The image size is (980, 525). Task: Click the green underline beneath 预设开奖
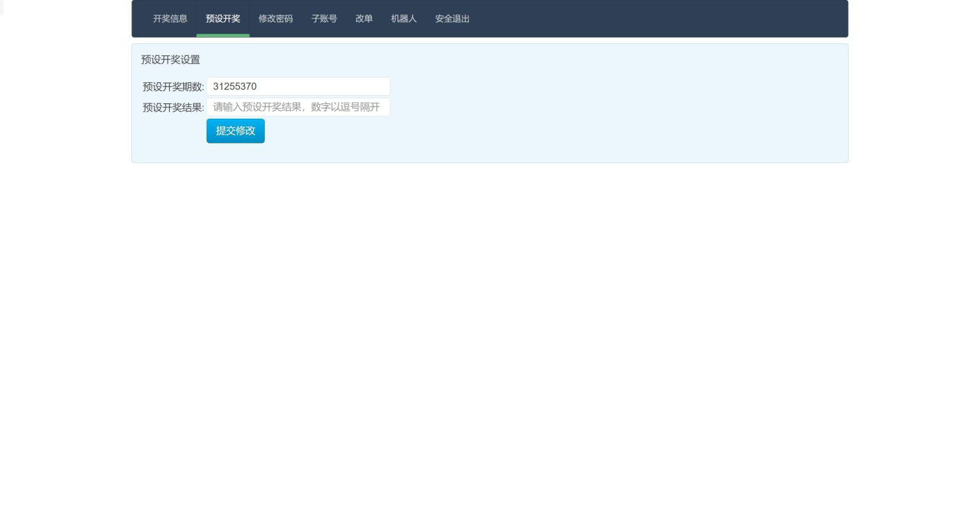[223, 36]
